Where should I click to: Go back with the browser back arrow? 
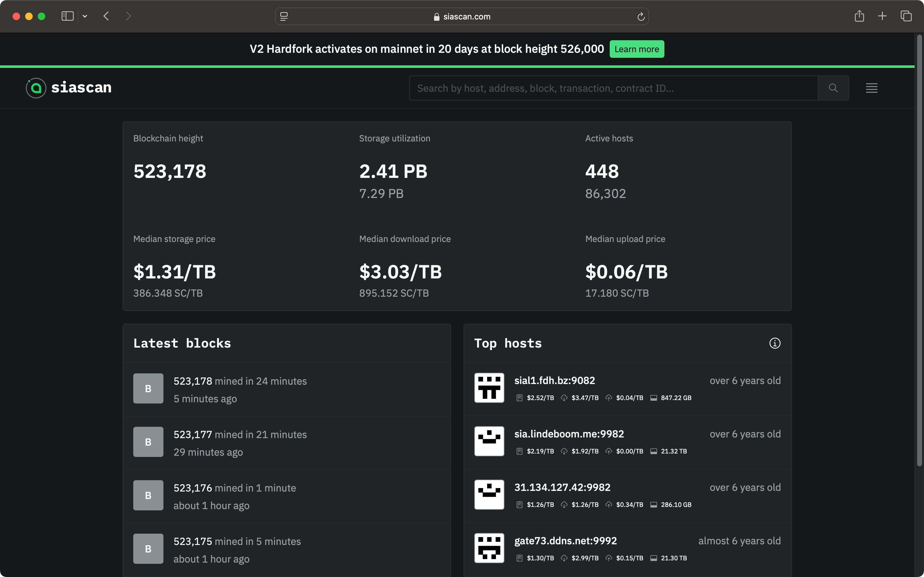point(107,16)
